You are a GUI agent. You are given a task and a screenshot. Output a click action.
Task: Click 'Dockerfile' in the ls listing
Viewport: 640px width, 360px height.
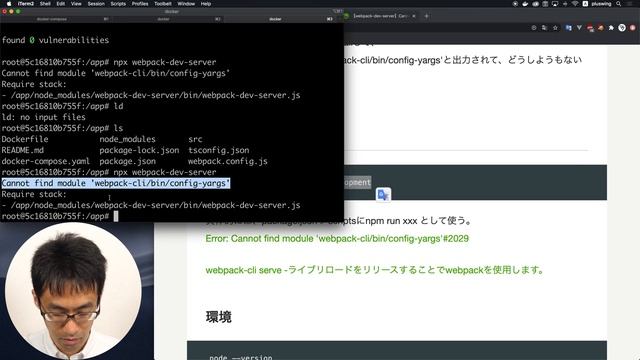click(x=25, y=139)
